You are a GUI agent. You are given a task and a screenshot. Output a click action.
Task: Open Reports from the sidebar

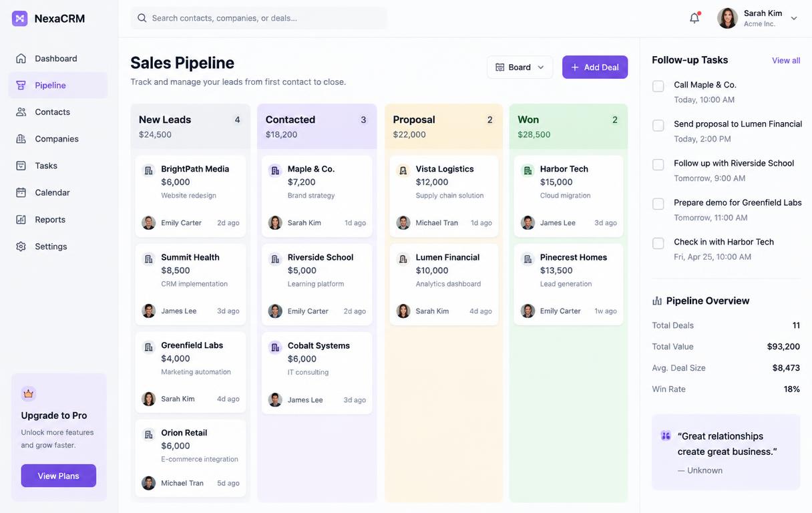point(57,220)
